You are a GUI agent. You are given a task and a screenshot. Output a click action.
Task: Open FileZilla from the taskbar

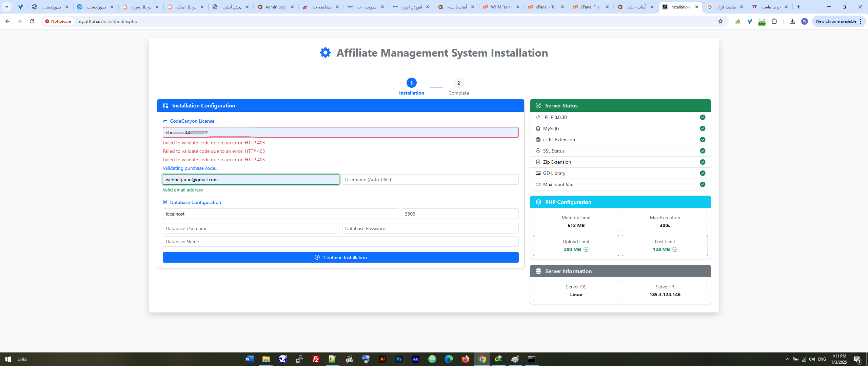pos(316,359)
